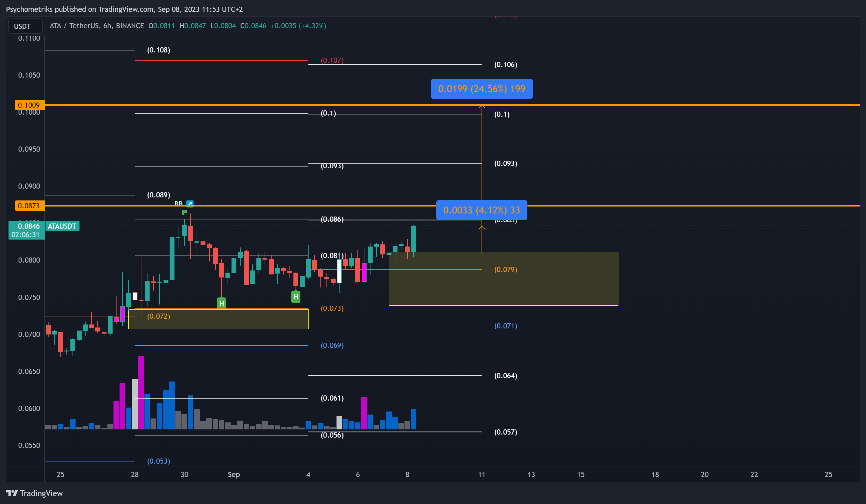Viewport: 866px width, 504px height.
Task: Select the ATA / TetherUS, 6h, BINANCE title
Action: (x=97, y=26)
